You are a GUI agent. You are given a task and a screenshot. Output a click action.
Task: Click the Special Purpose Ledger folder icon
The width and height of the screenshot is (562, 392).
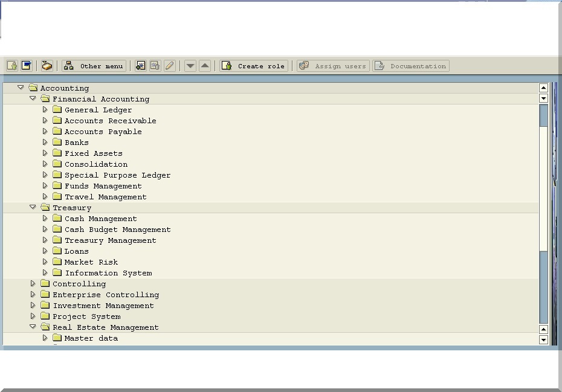coord(57,175)
